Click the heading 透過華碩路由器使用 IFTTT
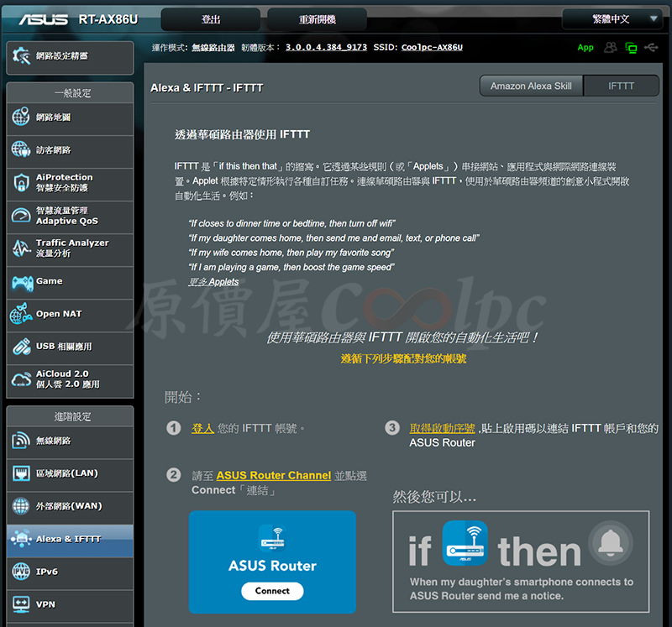The width and height of the screenshot is (672, 627). click(x=242, y=134)
